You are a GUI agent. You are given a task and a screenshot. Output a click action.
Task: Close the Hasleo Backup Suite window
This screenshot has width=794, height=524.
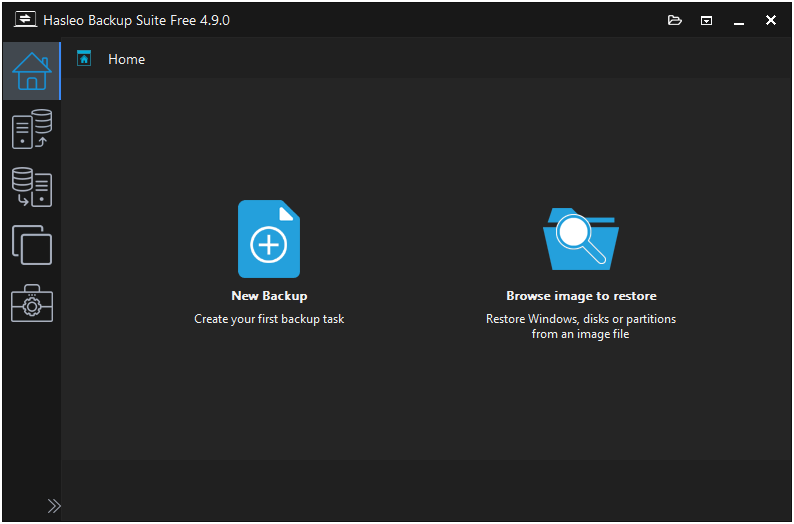coord(771,20)
